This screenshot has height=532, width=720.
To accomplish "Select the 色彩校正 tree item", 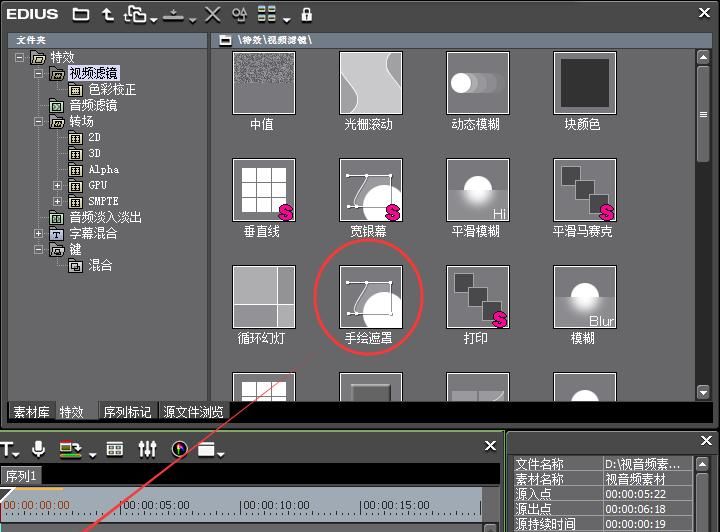I will [x=111, y=89].
